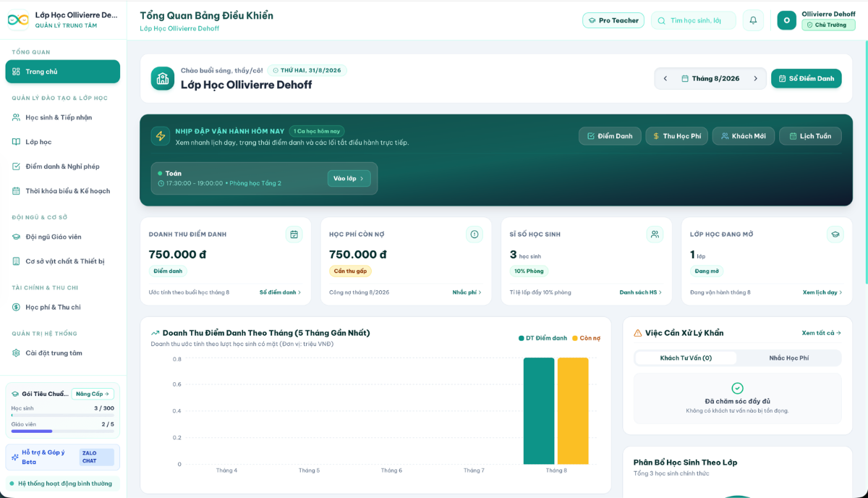Open Học sinh & Tiếp nhận menu

click(x=63, y=117)
